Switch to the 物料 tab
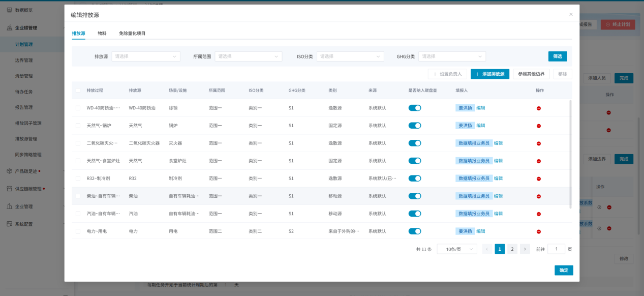 point(102,34)
